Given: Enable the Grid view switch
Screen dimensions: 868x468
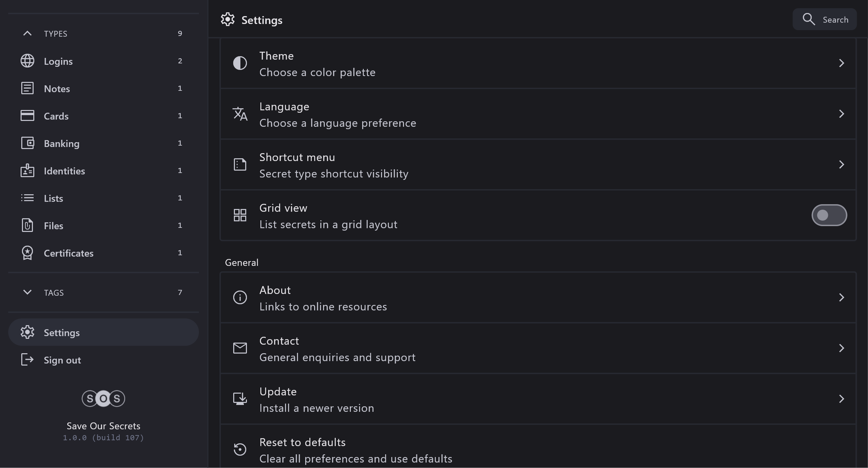Looking at the screenshot, I should click(829, 215).
